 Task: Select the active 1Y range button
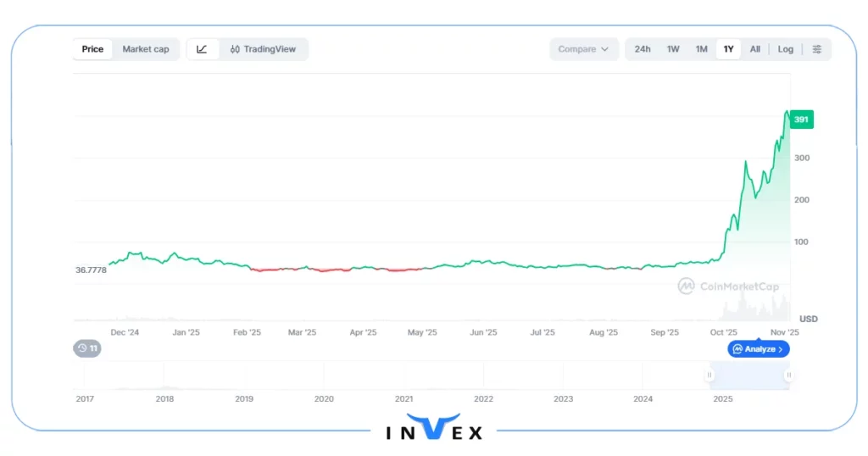(728, 49)
